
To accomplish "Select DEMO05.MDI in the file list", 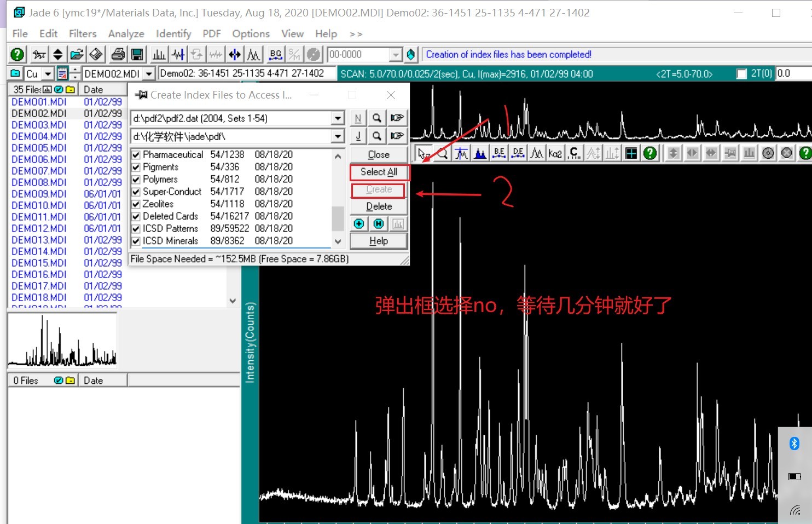I will click(39, 148).
